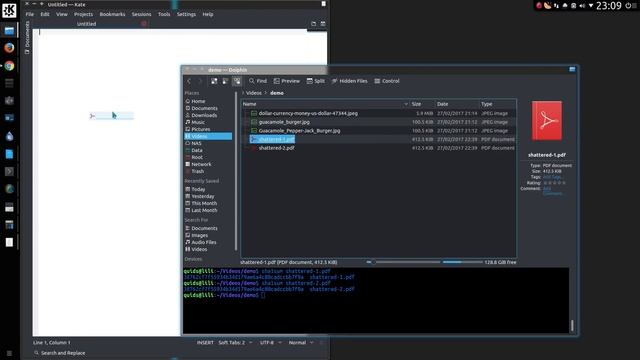Screen dimensions: 640x360
Task: Open the Help menu in Kate
Action: [x=208, y=14]
